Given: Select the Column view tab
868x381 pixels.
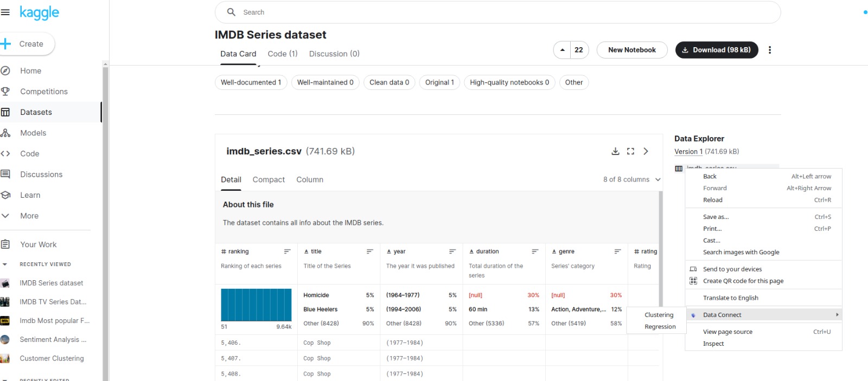Looking at the screenshot, I should (310, 179).
